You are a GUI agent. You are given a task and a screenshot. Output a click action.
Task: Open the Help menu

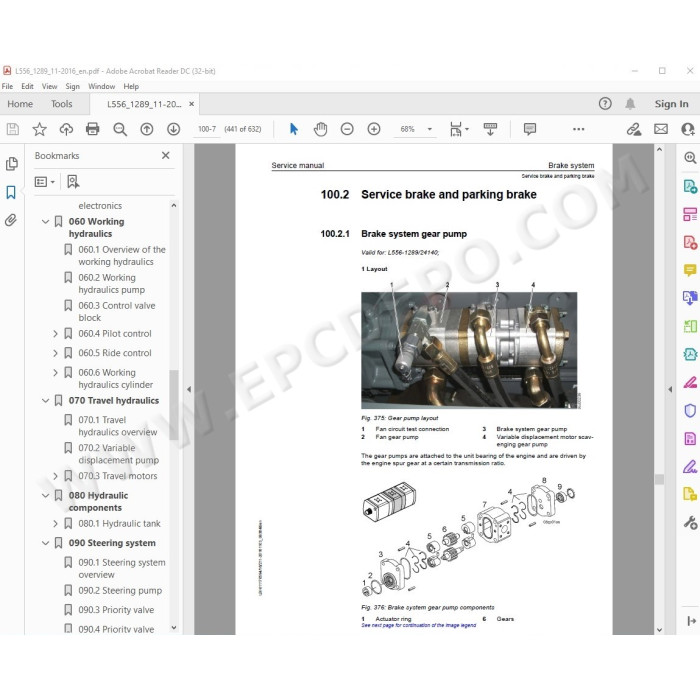131,86
